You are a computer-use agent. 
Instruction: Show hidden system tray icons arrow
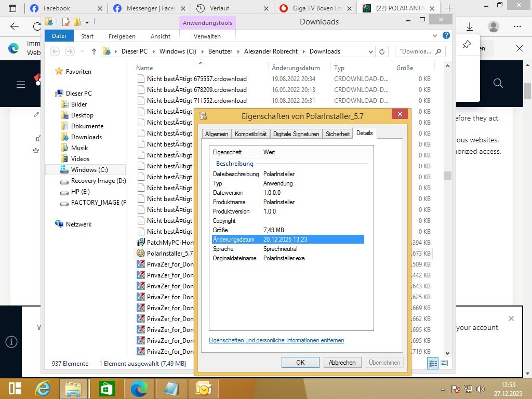coord(443,389)
